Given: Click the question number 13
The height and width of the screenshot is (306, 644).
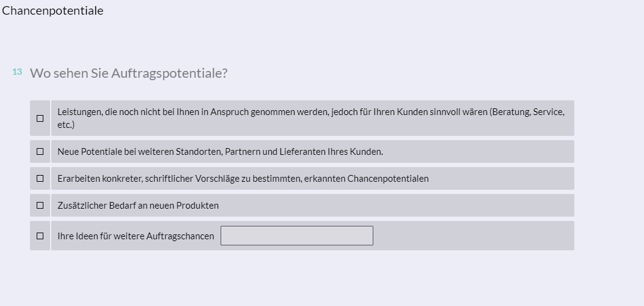Looking at the screenshot, I should [17, 72].
